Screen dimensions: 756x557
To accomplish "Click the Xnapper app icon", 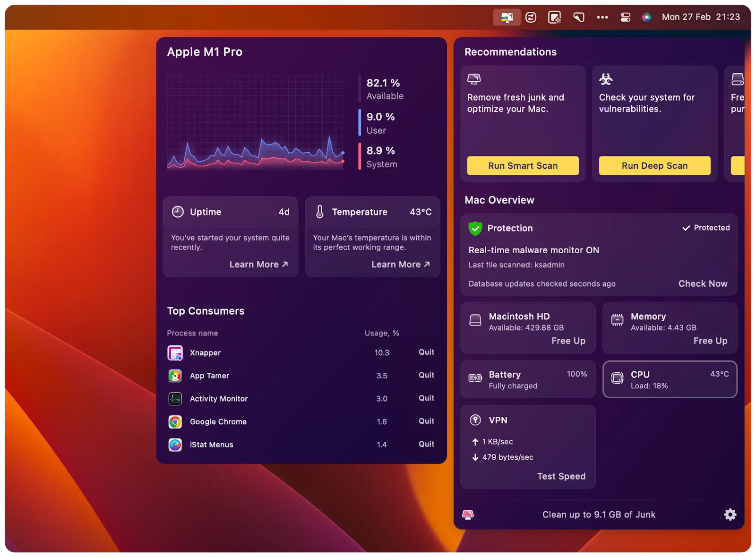I will coord(175,353).
